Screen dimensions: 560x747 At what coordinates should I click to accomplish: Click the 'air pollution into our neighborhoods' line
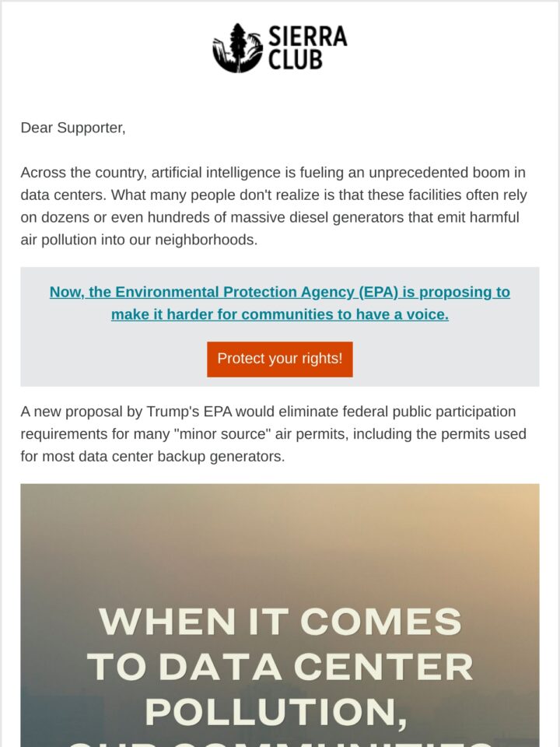[139, 240]
